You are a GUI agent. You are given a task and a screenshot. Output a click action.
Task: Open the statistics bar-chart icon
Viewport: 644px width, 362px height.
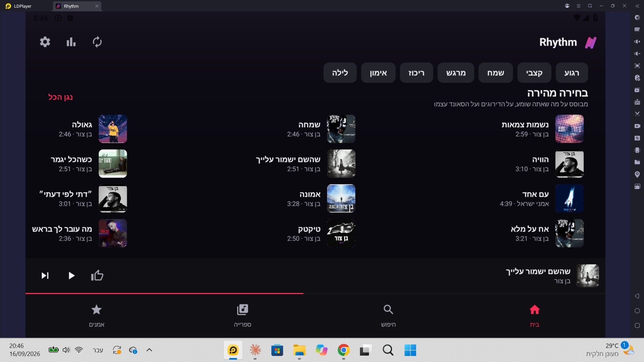71,42
